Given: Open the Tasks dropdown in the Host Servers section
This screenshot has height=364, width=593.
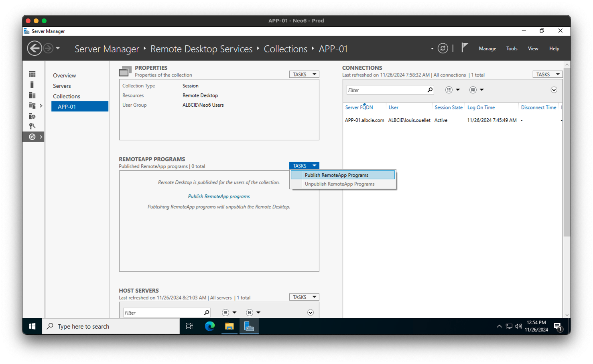Looking at the screenshot, I should [304, 297].
